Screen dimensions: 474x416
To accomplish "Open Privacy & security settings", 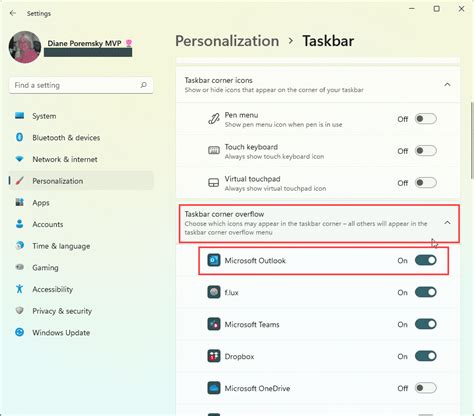I will (x=81, y=311).
